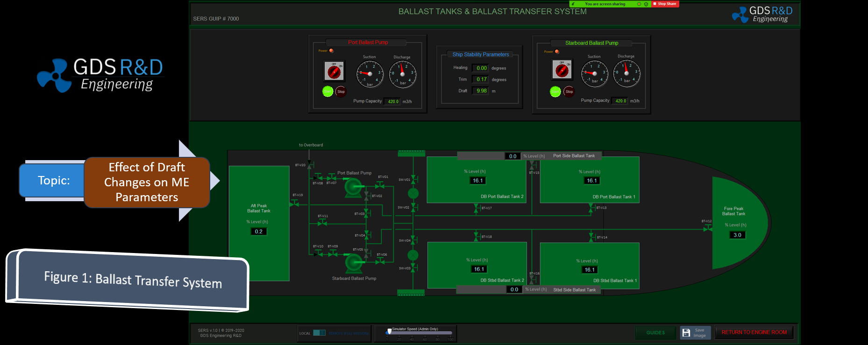Click the red Stop Share button
Image resolution: width=868 pixels, height=345 pixels.
(x=665, y=4)
